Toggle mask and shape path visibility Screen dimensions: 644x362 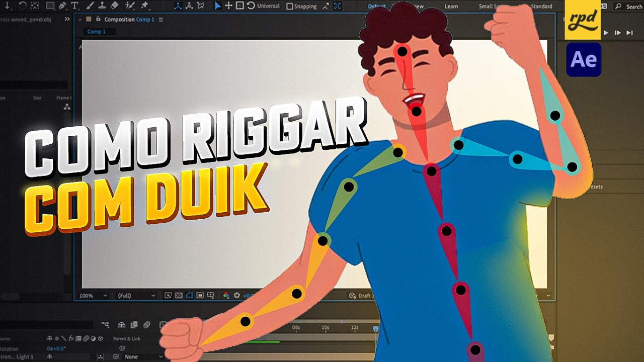click(189, 296)
